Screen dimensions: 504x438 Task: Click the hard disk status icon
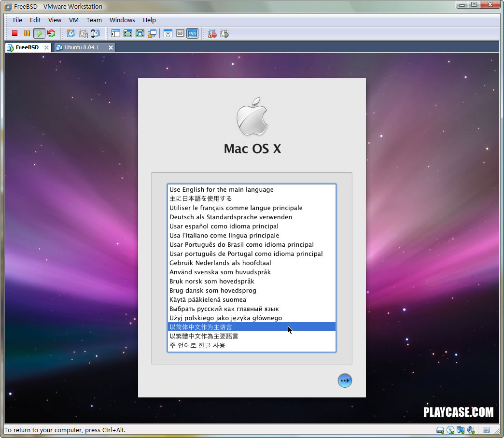tap(440, 430)
